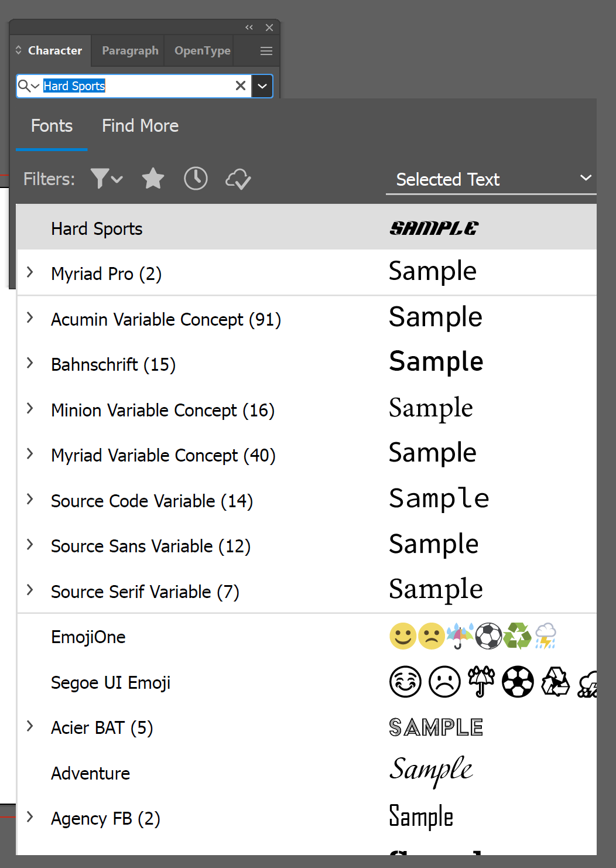The image size is (616, 868).
Task: Open the OpenType tab
Action: (x=201, y=50)
